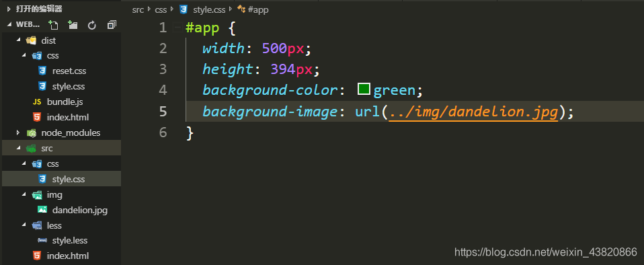
Task: Click the css breadcrumb segment
Action: (161, 9)
